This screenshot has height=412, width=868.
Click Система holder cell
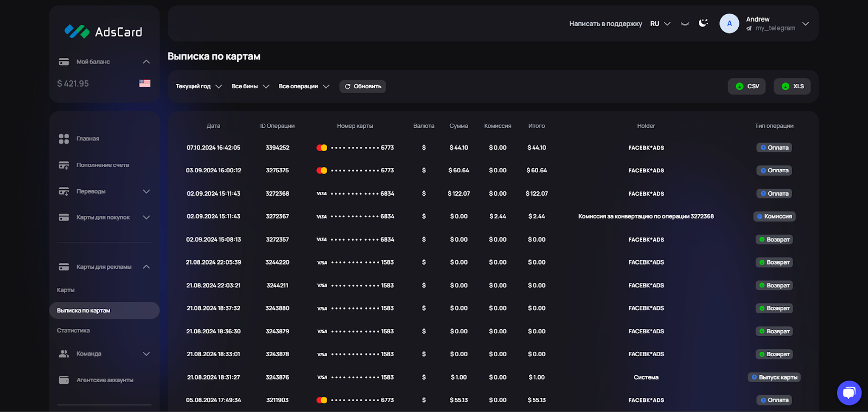(646, 377)
